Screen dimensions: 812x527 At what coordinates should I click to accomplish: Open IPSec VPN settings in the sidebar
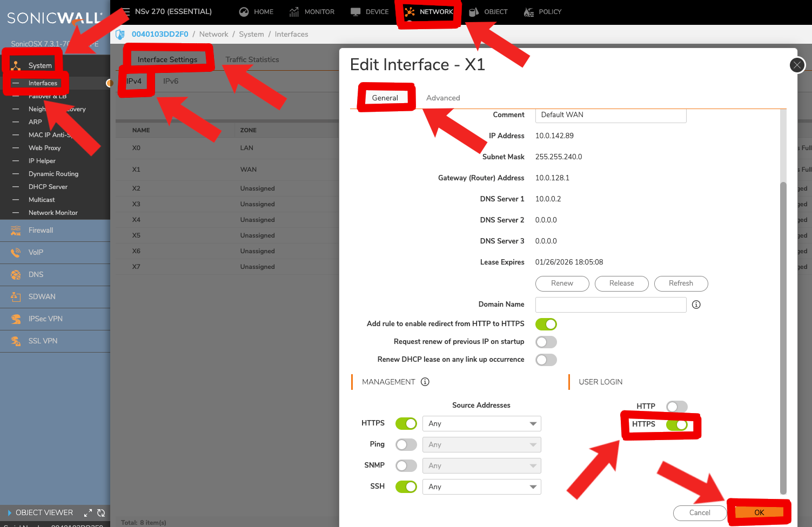pos(46,319)
